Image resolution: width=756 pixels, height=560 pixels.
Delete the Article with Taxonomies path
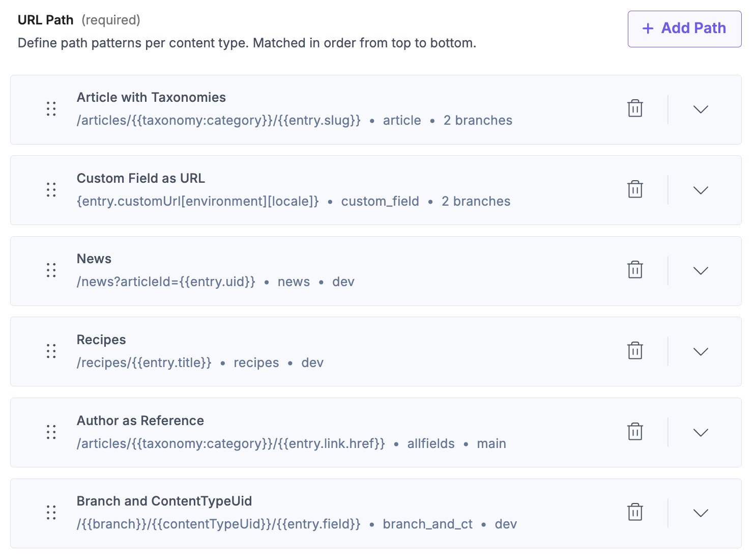point(635,108)
